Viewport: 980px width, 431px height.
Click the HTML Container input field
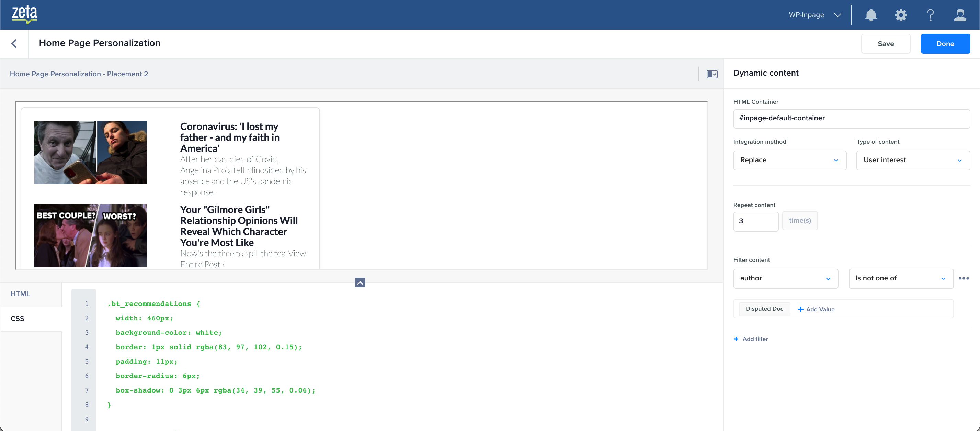point(851,118)
